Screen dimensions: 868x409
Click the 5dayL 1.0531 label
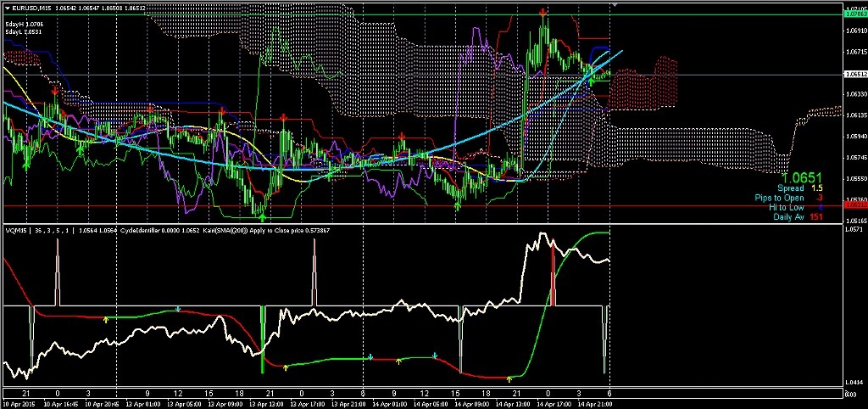(24, 32)
